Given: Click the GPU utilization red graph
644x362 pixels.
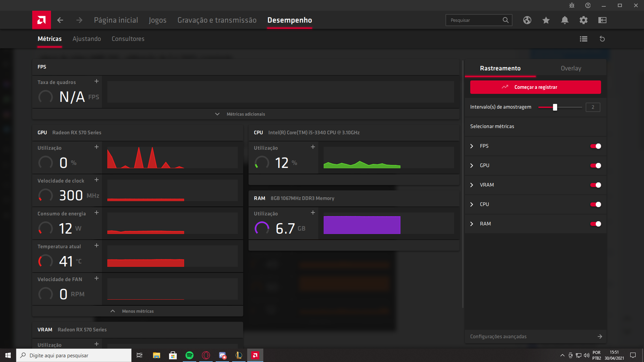Looking at the screenshot, I should 172,158.
